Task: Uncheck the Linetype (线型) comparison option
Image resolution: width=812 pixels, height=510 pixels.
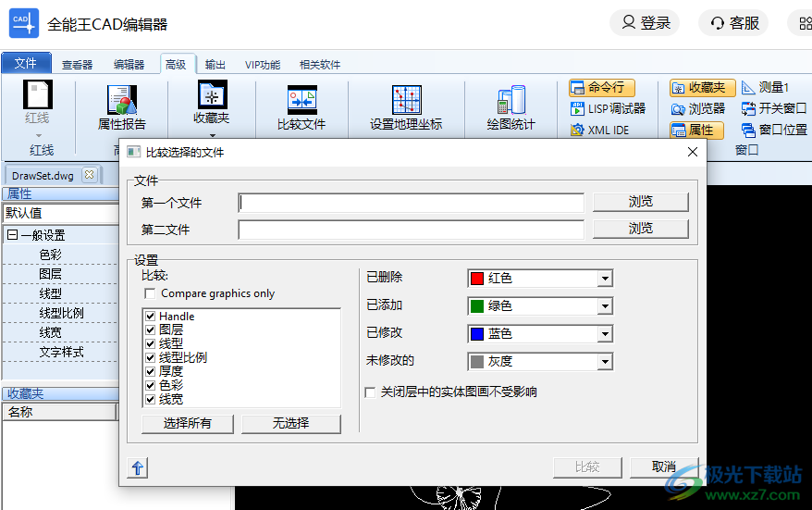Action: click(150, 343)
